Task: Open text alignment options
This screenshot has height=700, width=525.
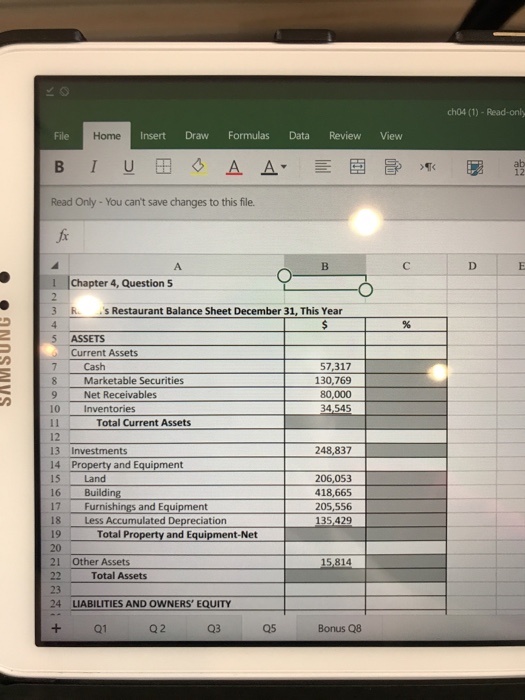Action: click(x=323, y=167)
